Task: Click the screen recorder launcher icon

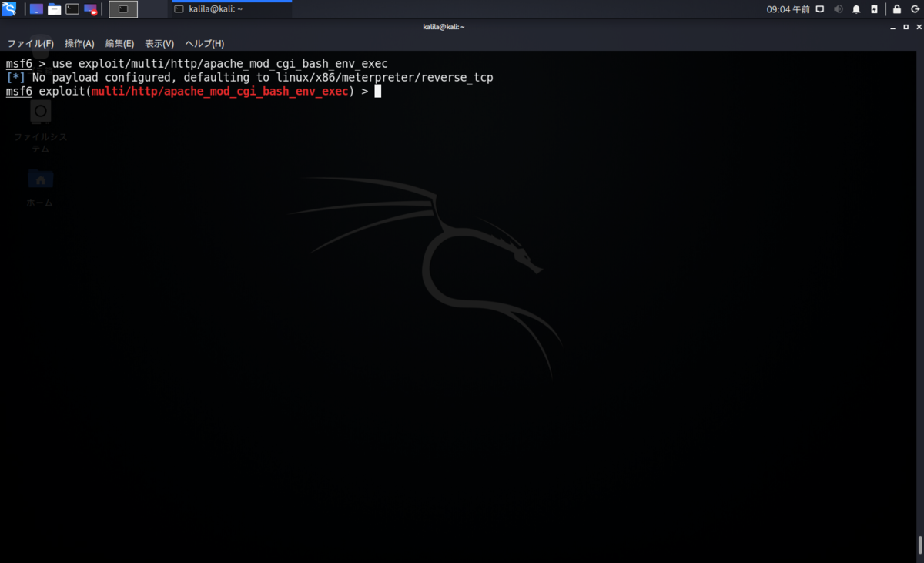Action: [91, 9]
